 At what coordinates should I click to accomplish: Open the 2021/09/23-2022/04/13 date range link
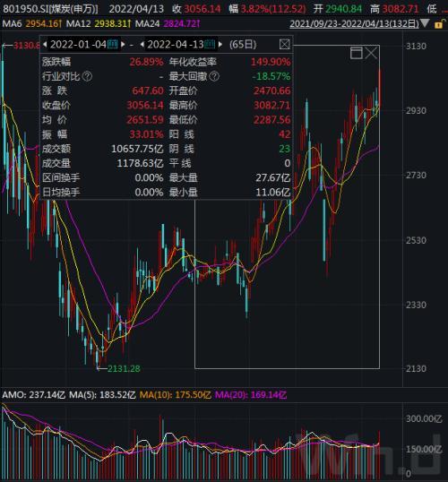[x=354, y=23]
